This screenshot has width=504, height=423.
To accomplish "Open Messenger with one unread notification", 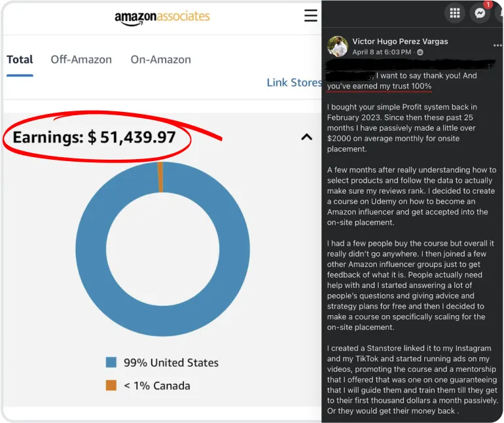I will (x=480, y=12).
